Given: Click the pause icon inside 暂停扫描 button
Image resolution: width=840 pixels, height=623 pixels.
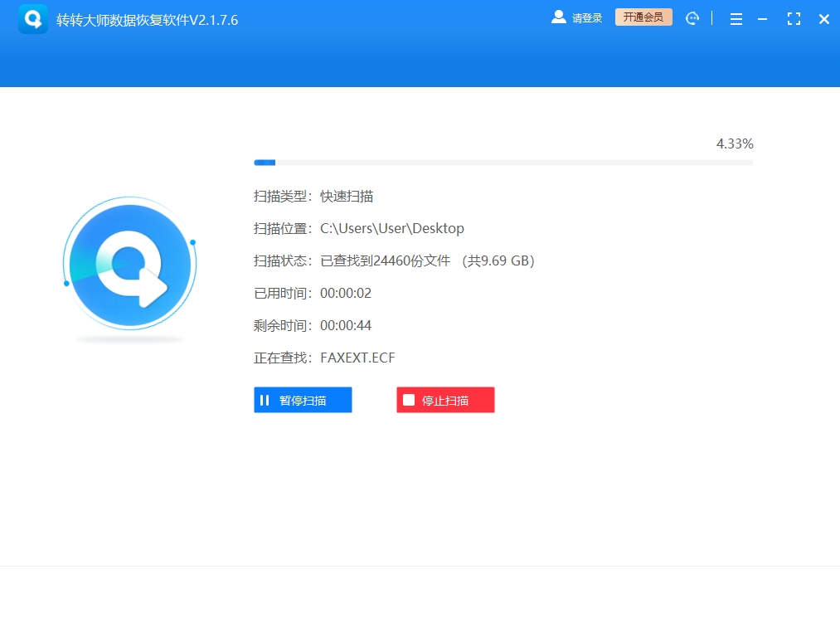Looking at the screenshot, I should click(265, 400).
